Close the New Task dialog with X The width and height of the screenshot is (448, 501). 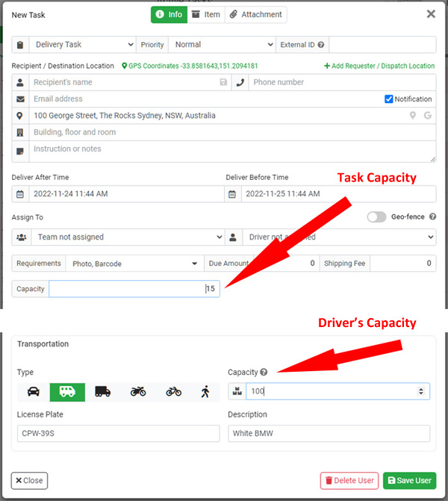pos(431,13)
